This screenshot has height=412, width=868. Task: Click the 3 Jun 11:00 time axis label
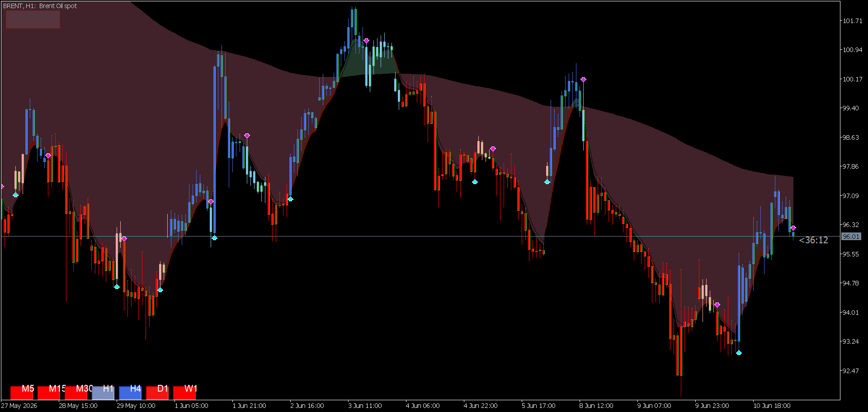[x=365, y=406]
